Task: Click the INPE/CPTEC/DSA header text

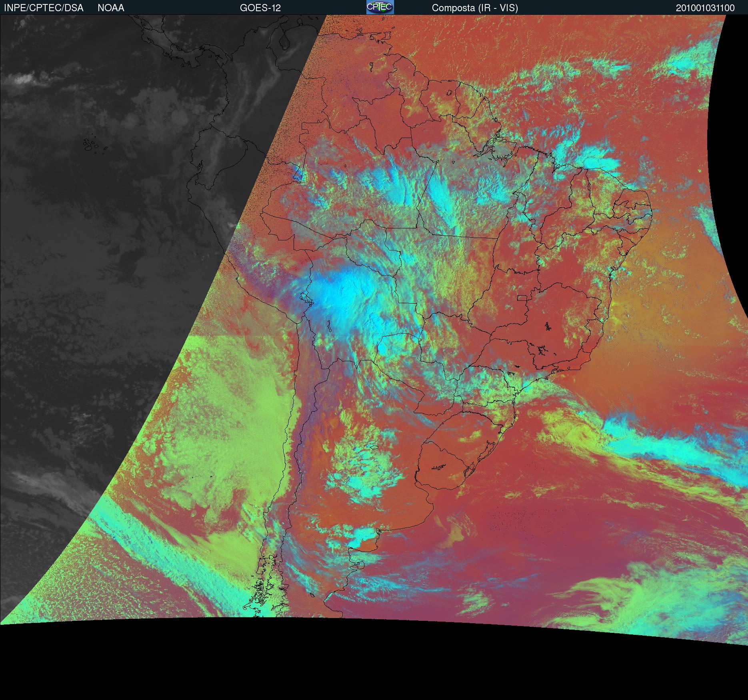Action: tap(44, 8)
